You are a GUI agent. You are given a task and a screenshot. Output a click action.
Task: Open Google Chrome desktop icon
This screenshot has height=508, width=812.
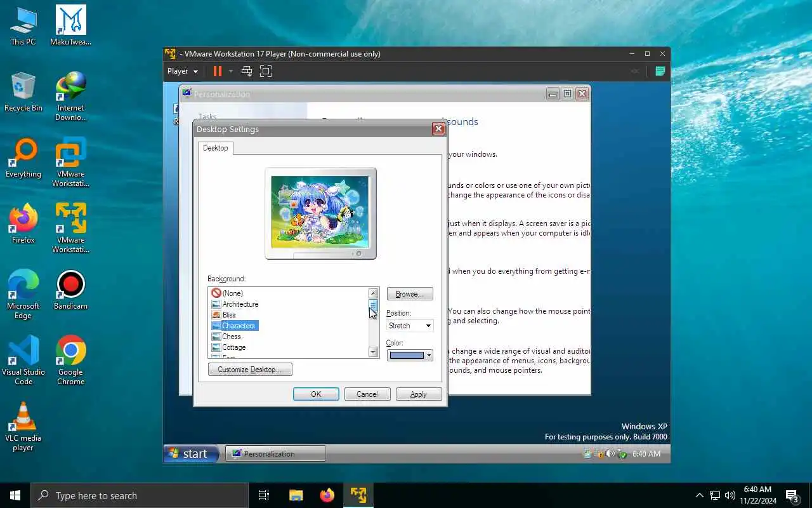coord(71,361)
